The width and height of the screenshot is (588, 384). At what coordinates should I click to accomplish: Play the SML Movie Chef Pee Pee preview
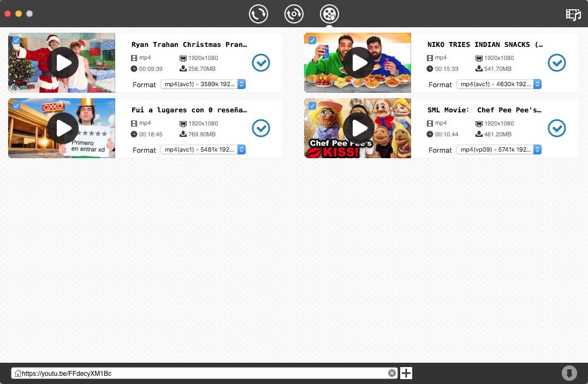[359, 128]
